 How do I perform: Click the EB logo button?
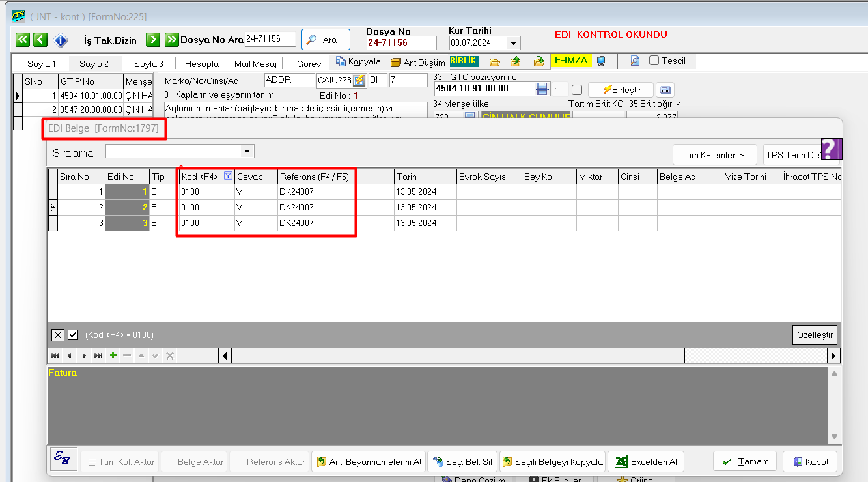[x=63, y=459]
